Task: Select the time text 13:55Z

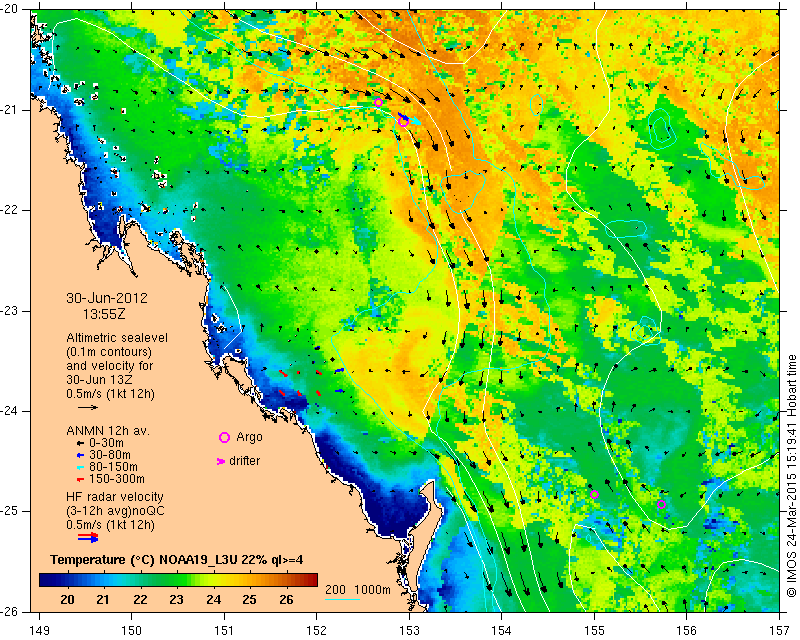Action: [104, 314]
